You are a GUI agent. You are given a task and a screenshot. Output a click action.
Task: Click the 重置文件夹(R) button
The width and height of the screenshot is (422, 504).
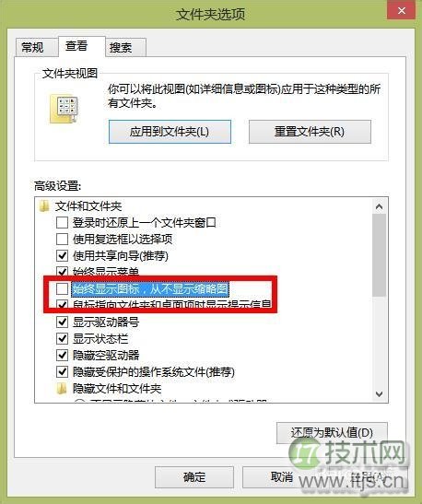[310, 132]
